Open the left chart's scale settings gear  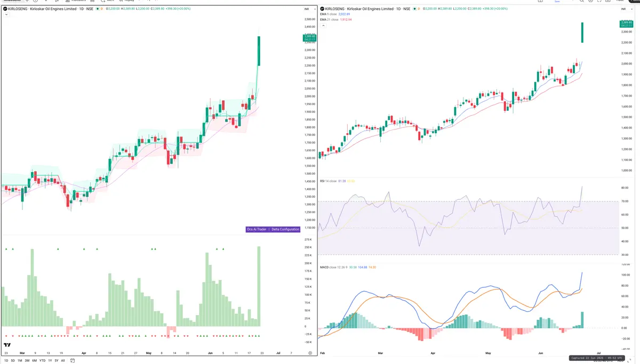coord(310,353)
